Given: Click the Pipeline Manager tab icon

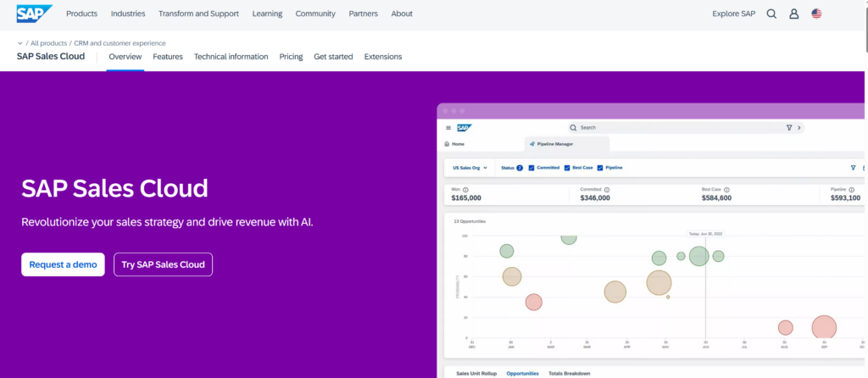Looking at the screenshot, I should point(532,144).
